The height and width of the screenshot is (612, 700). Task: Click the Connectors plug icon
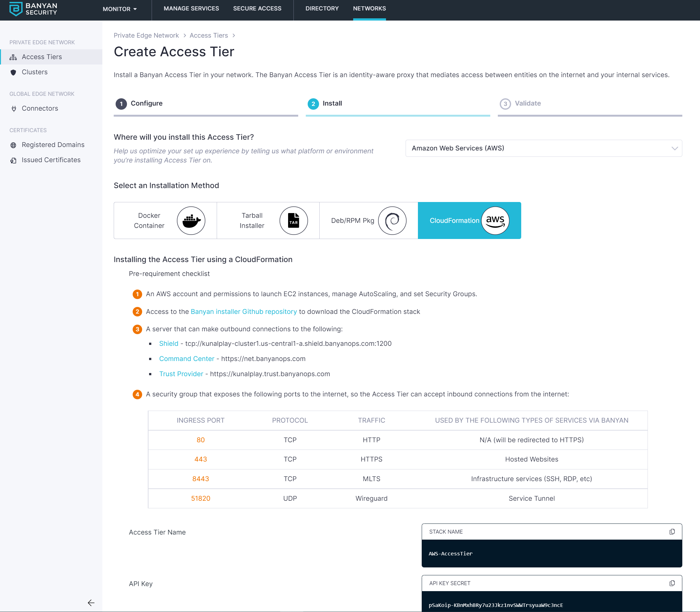[14, 109]
